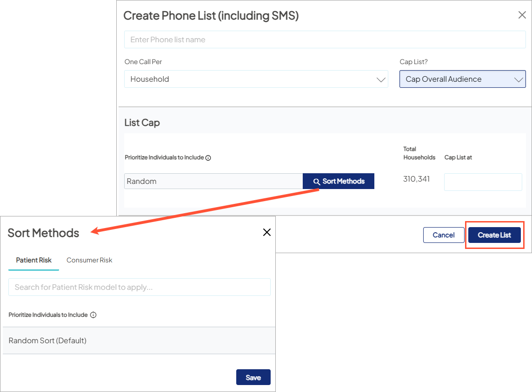532x392 pixels.
Task: Click the Cap List at input box
Action: pyautogui.click(x=483, y=182)
